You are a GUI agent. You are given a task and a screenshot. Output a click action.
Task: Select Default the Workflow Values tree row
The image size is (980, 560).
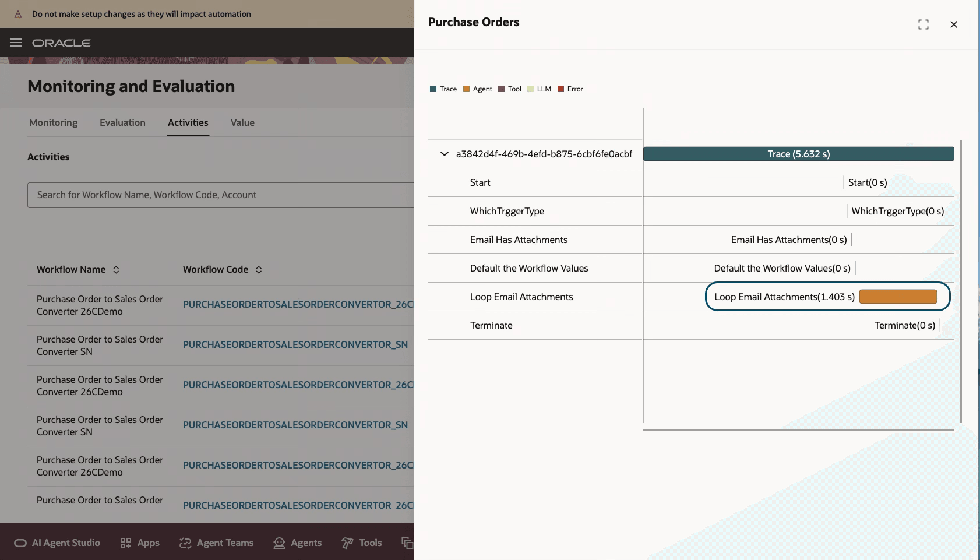[535, 268]
